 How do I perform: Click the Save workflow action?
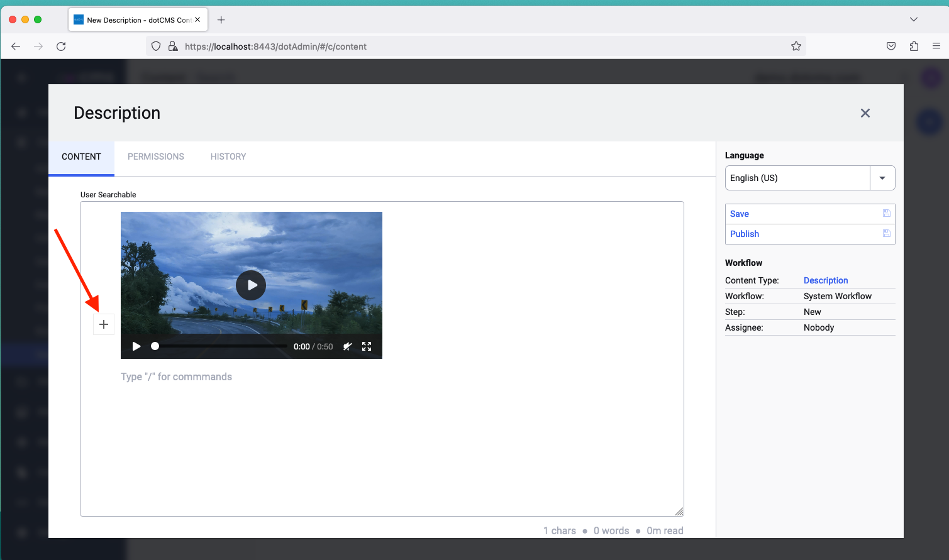pos(810,214)
